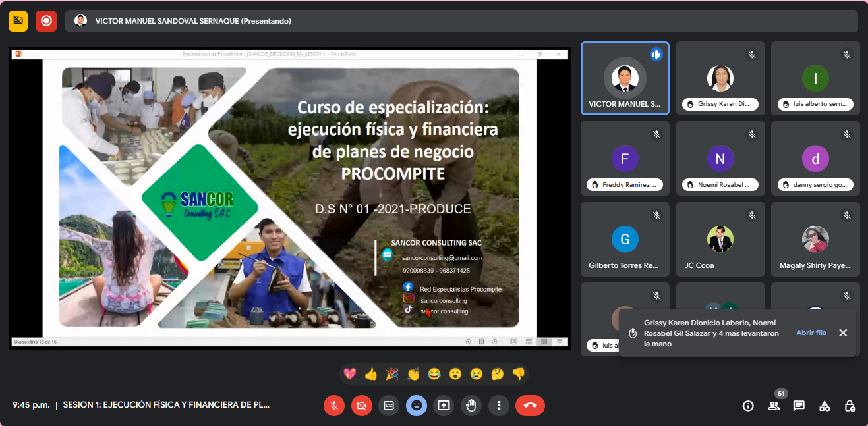Open more options three-dot menu
Image resolution: width=868 pixels, height=426 pixels.
(x=498, y=406)
